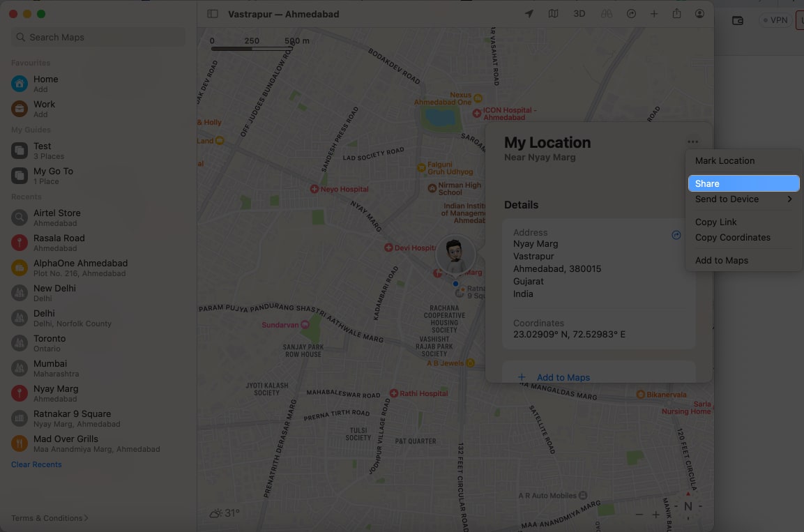Screen dimensions: 804x532
Task: Click the current location arrow icon
Action: tap(529, 14)
